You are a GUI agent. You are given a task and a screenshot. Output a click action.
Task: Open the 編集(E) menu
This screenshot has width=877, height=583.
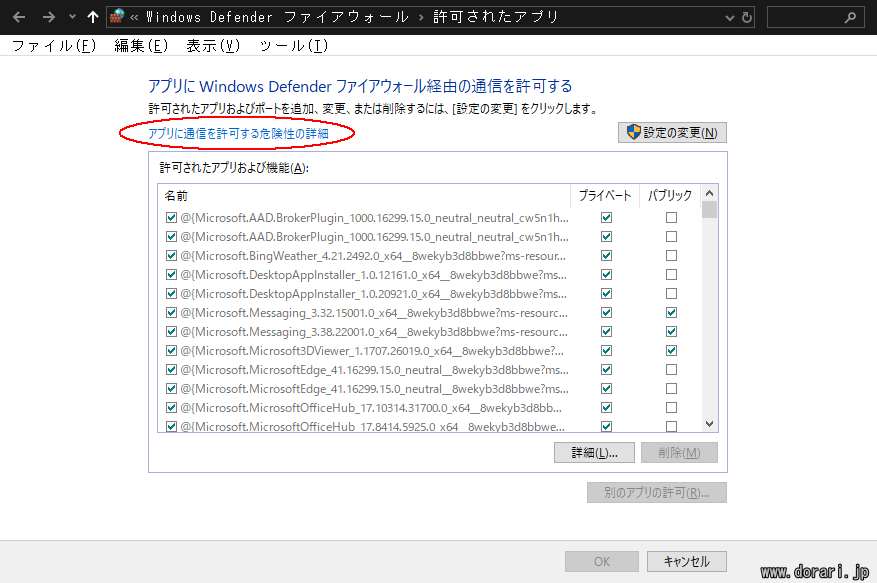pos(141,45)
